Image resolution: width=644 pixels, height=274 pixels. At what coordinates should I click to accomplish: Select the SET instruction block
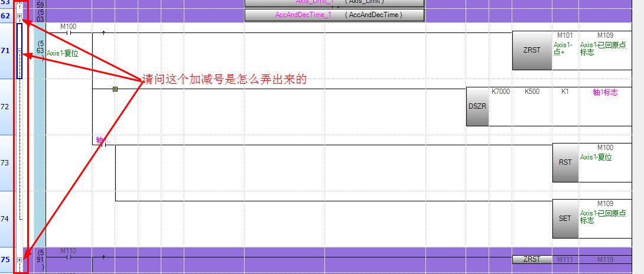pos(565,218)
